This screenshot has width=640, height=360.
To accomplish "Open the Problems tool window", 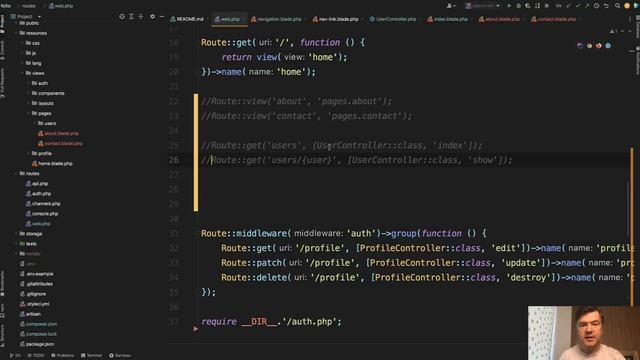I will click(62, 356).
